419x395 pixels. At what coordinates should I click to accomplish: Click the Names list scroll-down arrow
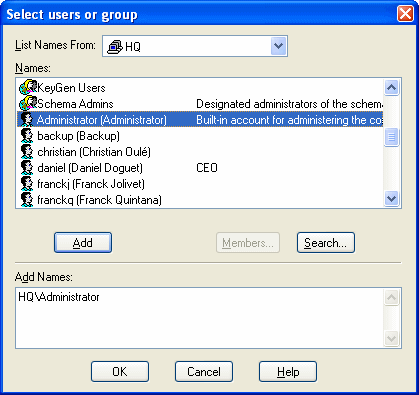click(x=391, y=199)
